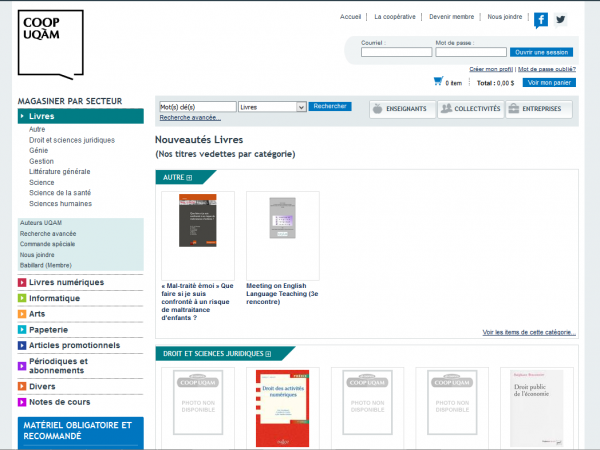Open the Coop UQAM logo homepage
The height and width of the screenshot is (450, 600).
[51, 44]
